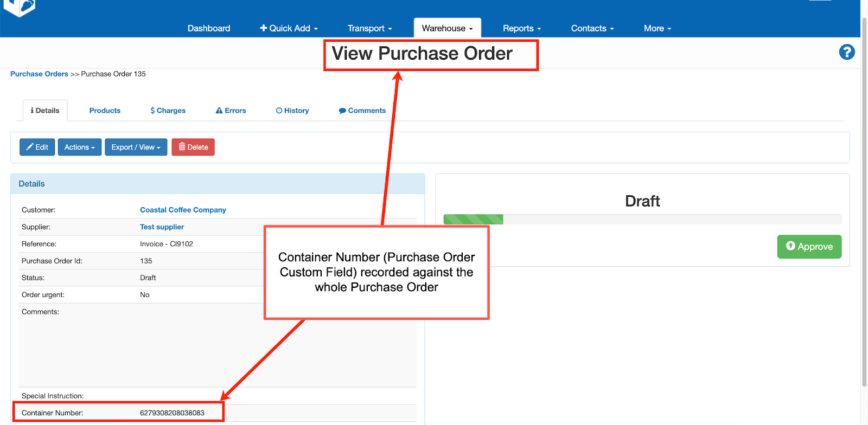View the History tab
The height and width of the screenshot is (425, 868).
point(292,111)
